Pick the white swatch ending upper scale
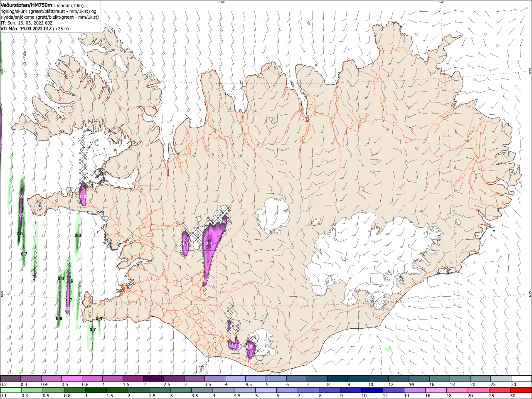The image size is (532, 399). click(522, 379)
